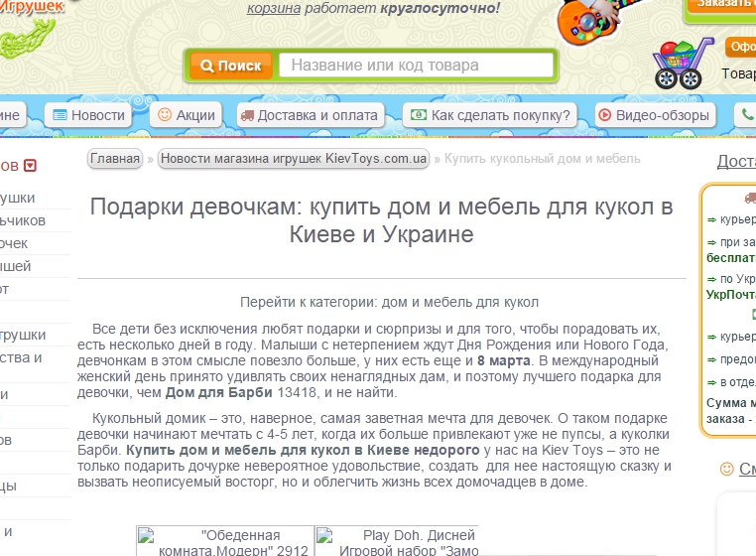Open the Доставка и оплата page
This screenshot has height=556, width=756.
point(311,115)
